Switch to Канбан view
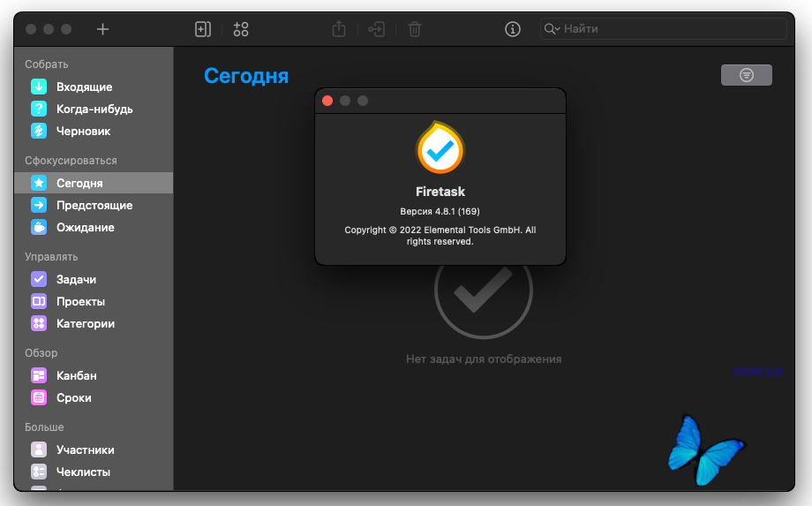This screenshot has height=506, width=812. [94, 375]
